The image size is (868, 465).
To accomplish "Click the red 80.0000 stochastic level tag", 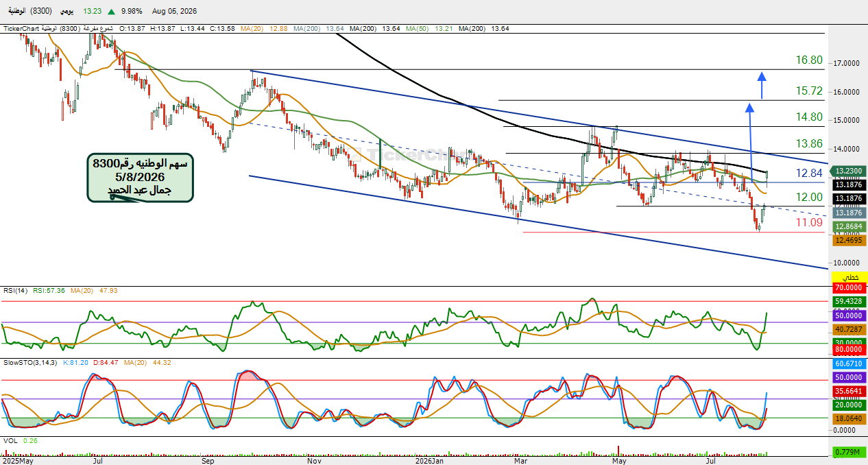I will [849, 350].
